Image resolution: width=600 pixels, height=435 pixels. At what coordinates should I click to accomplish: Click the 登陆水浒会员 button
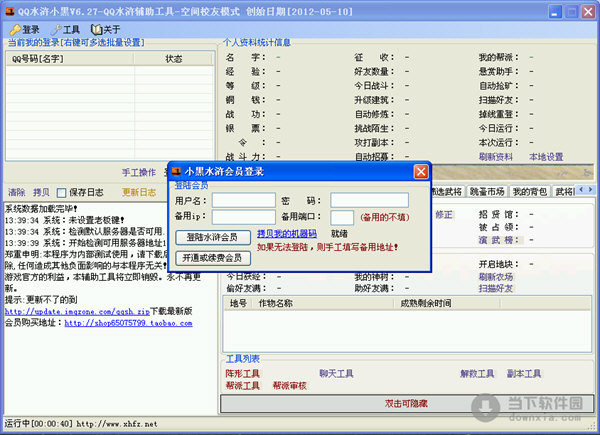coord(213,237)
